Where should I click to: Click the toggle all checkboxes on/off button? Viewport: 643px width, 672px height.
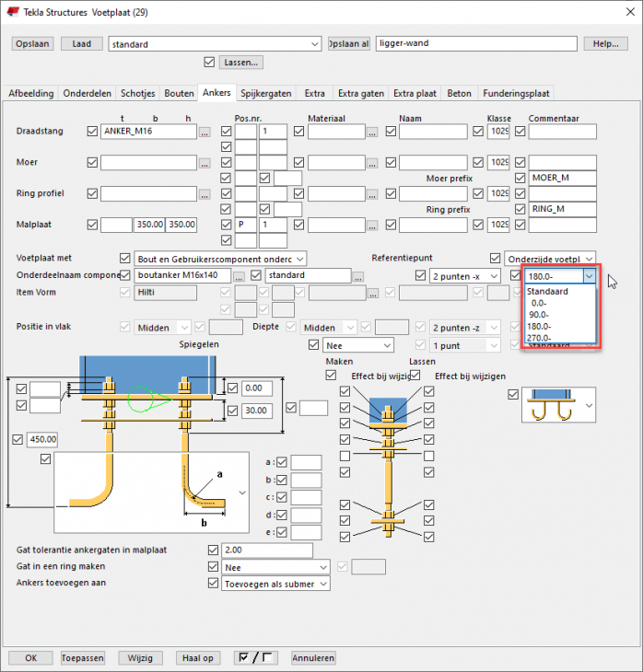click(255, 657)
